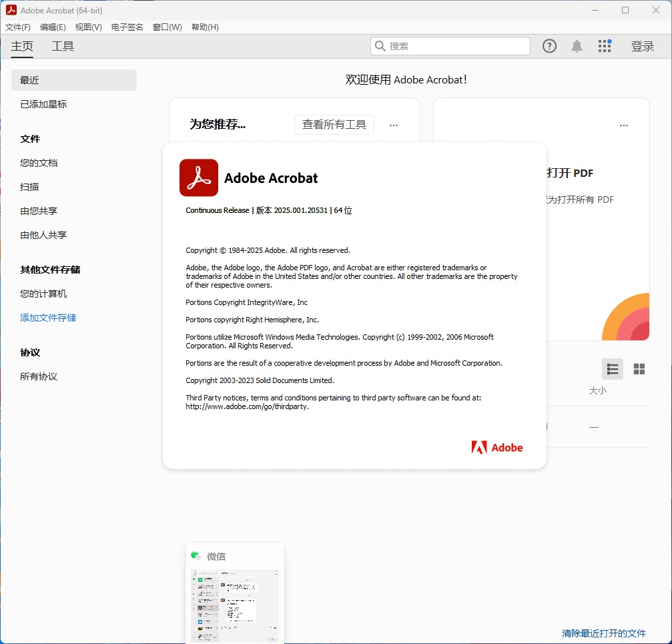The width and height of the screenshot is (672, 644).
Task: Click the 打开 PDF heading
Action: pyautogui.click(x=570, y=173)
